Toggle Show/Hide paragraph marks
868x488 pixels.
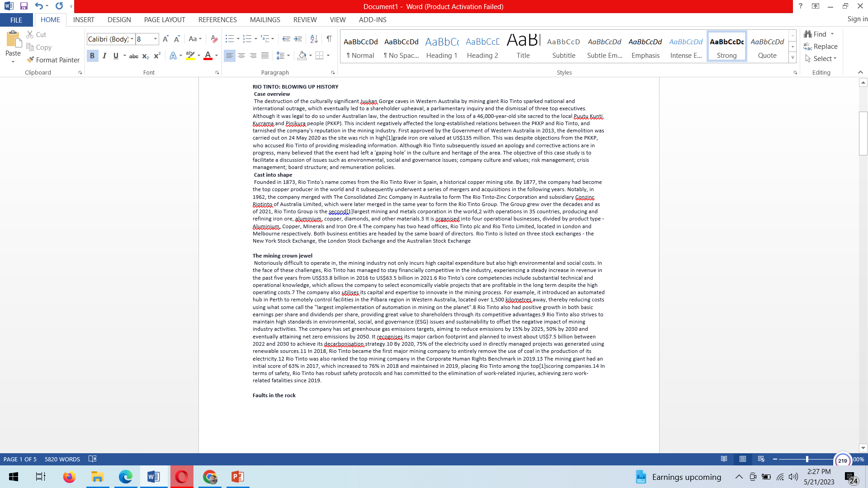pyautogui.click(x=329, y=39)
